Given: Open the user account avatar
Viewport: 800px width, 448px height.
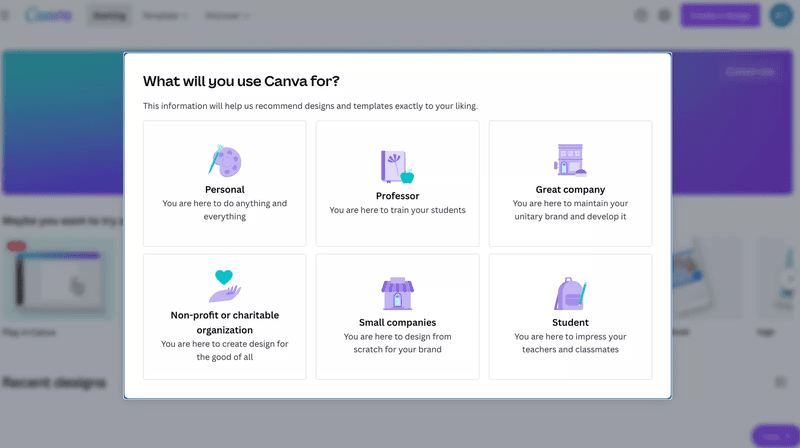Looking at the screenshot, I should point(781,16).
